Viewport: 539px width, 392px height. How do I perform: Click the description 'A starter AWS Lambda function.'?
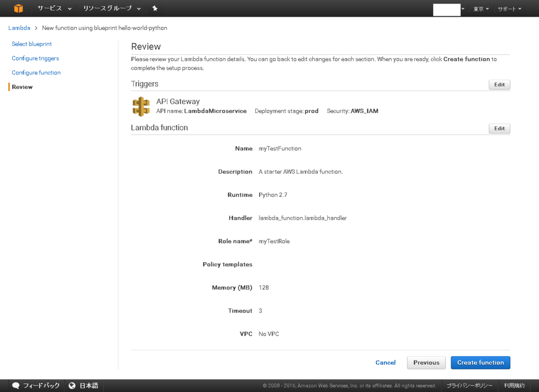pos(301,172)
